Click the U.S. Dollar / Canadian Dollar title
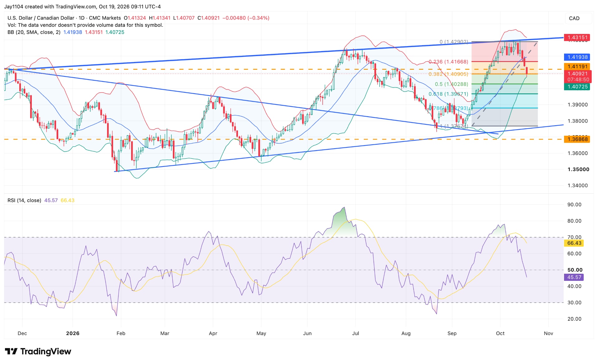The image size is (598, 364). (x=41, y=18)
